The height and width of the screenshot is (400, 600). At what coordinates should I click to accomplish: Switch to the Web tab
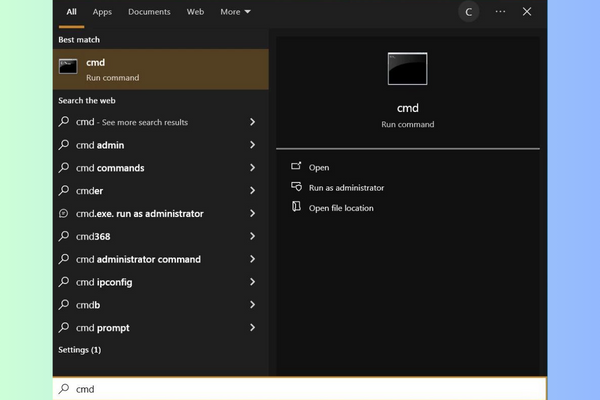(x=195, y=12)
